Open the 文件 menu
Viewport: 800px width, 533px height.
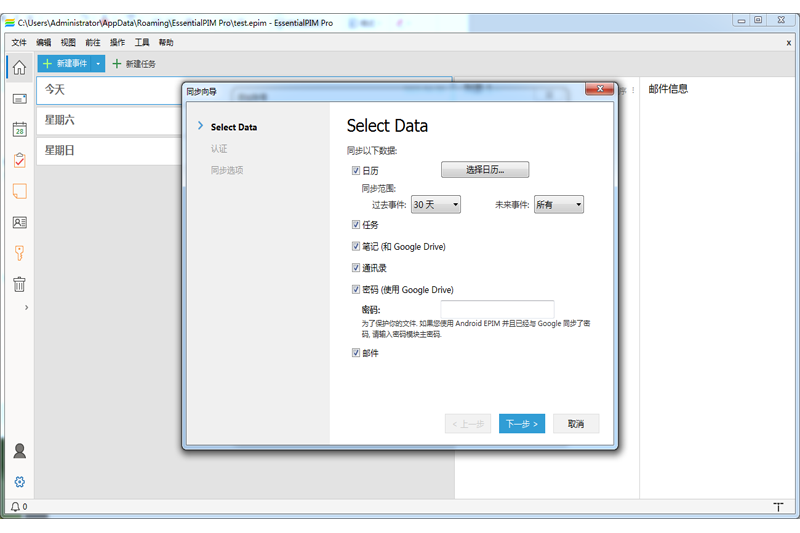19,43
